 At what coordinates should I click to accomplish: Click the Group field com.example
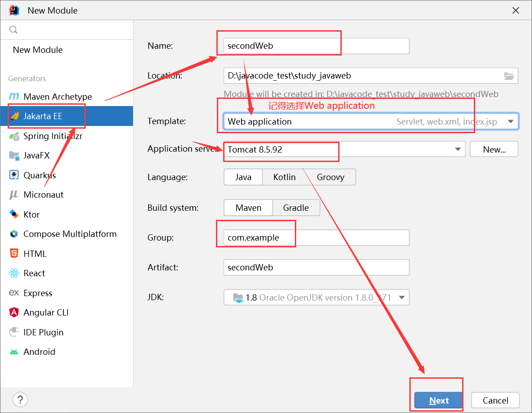[316, 237]
